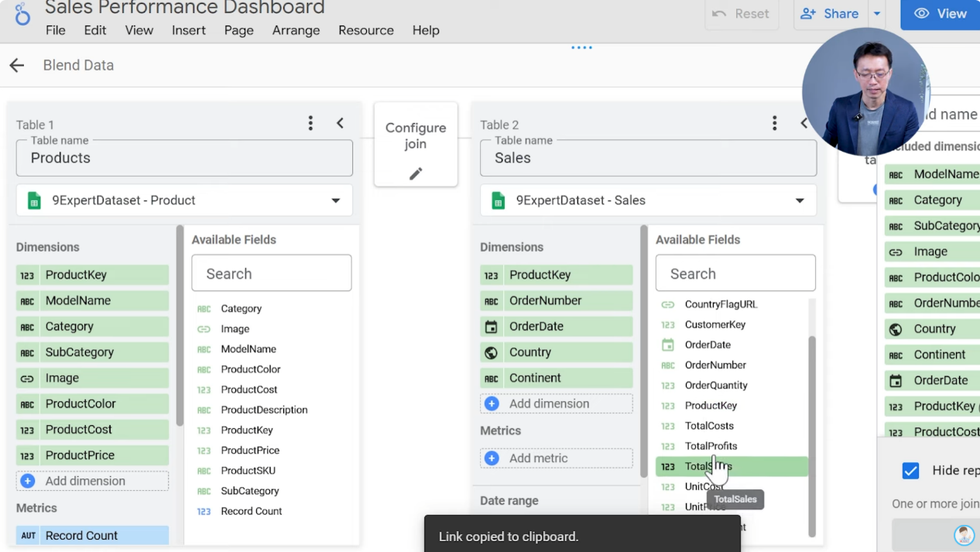This screenshot has width=980, height=552.
Task: Click the Add metric plus icon in Table 2
Action: (x=492, y=458)
